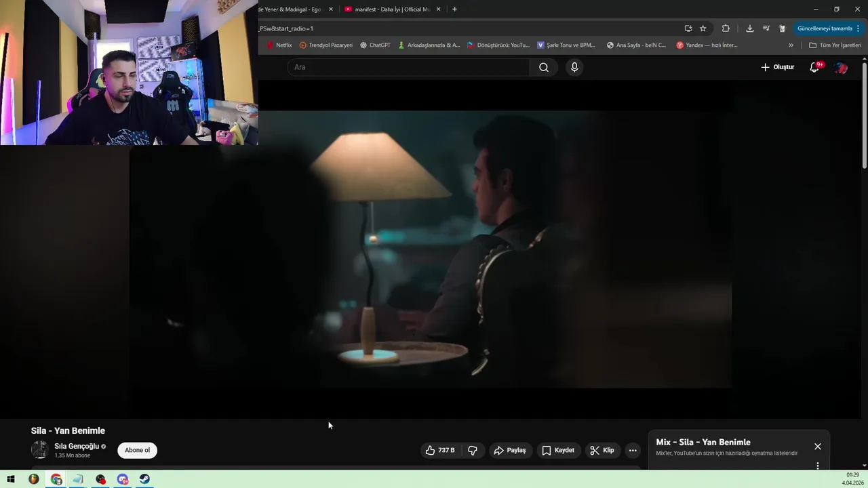Open the Netflix bookmark
This screenshot has height=488, width=868.
(x=279, y=45)
